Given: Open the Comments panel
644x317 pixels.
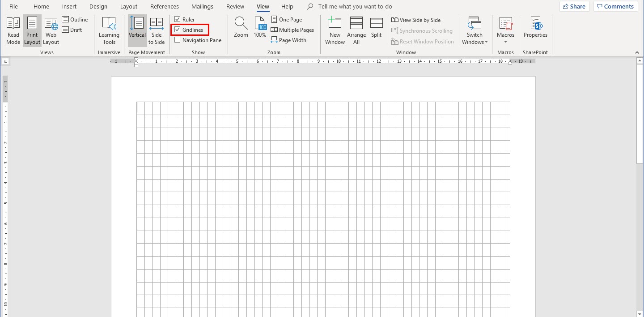Looking at the screenshot, I should point(615,6).
